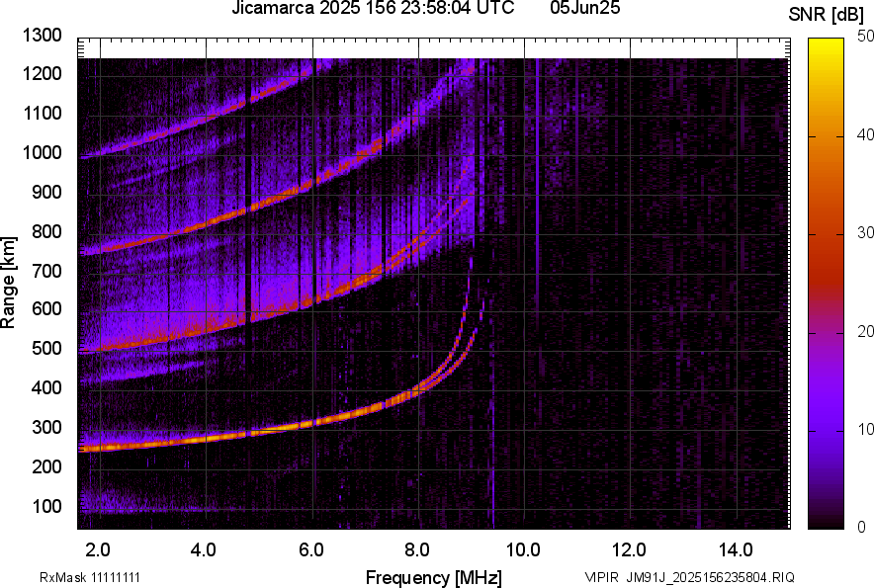Click the Jicamarca timestamp title text
The image size is (874, 588).
pos(373,8)
